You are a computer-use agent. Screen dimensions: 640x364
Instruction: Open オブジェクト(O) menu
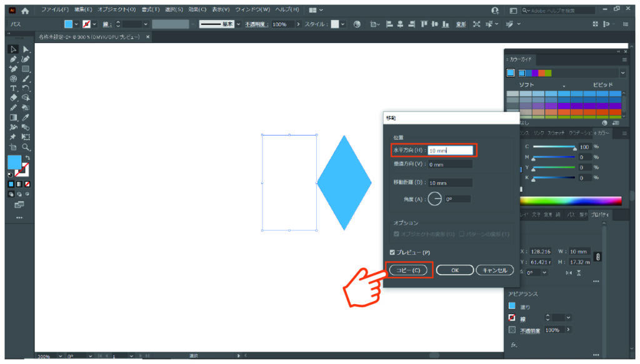[116, 9]
